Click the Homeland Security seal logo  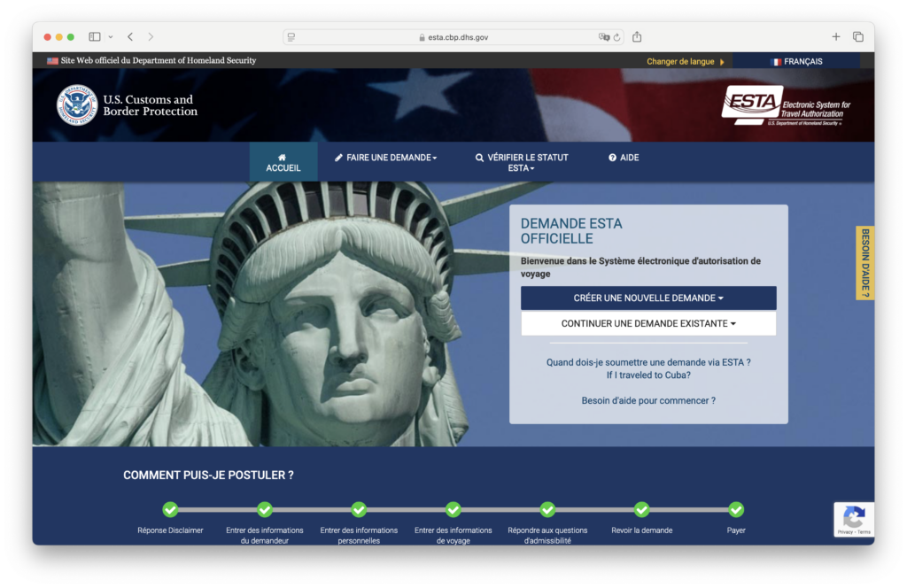[77, 105]
